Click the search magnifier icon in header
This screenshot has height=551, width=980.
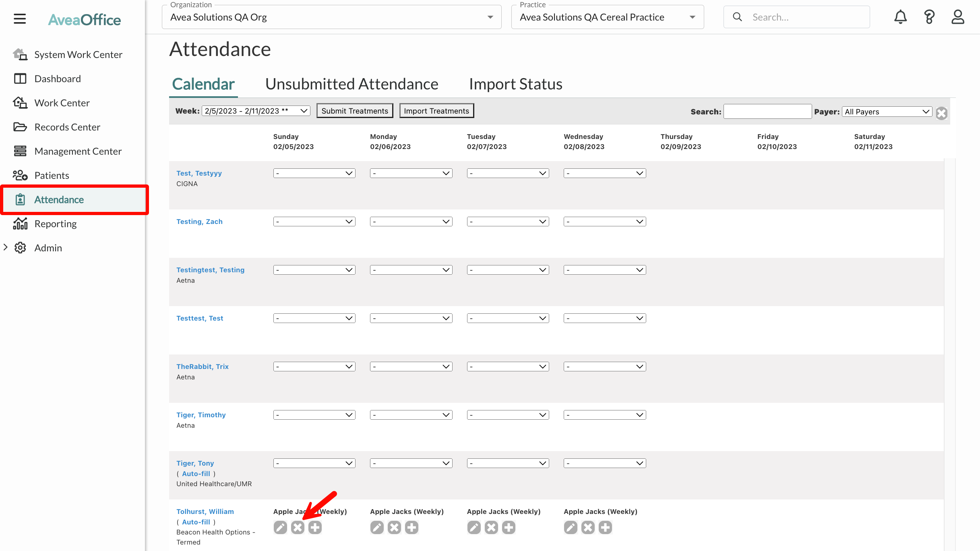737,17
